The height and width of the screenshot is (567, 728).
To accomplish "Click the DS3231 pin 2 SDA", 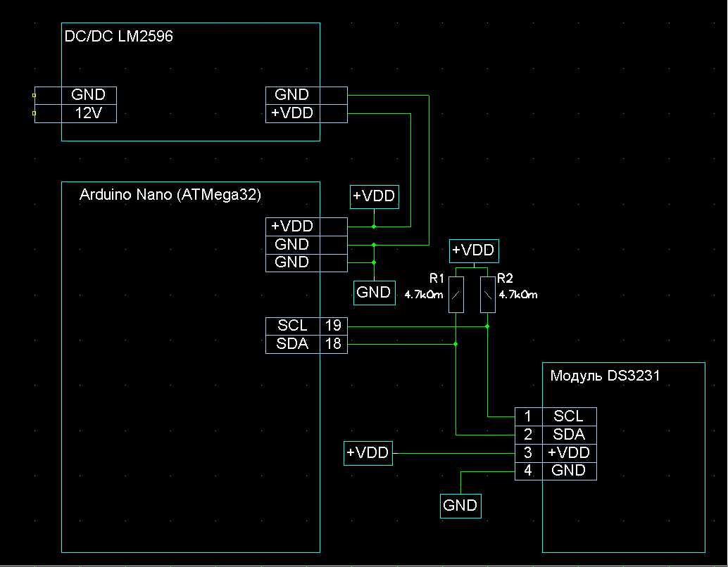I will tap(556, 434).
